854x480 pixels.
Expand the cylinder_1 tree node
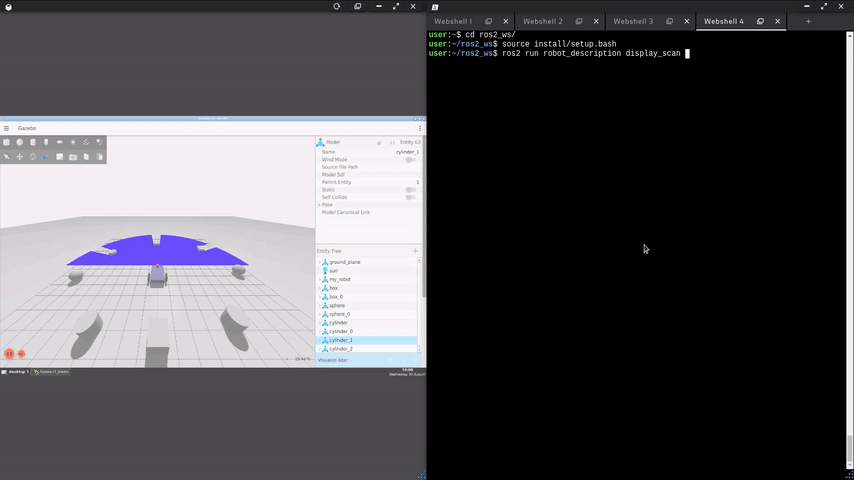pos(320,340)
